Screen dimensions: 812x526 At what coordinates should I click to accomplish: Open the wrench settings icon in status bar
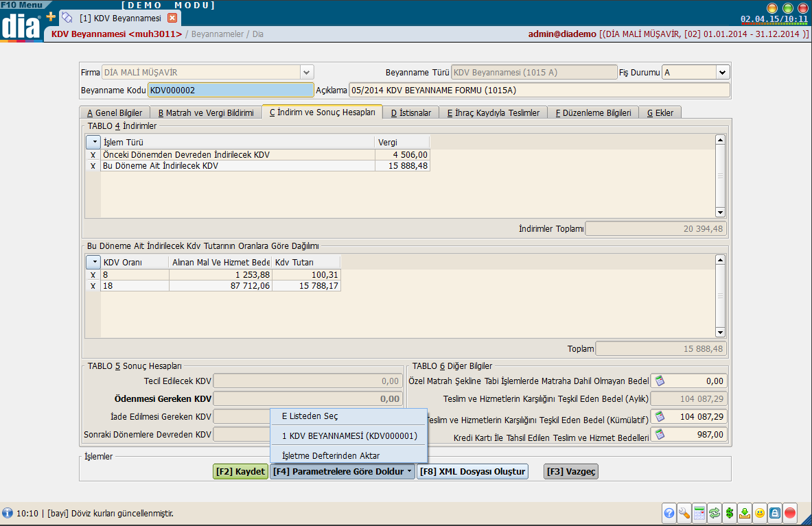tap(684, 513)
